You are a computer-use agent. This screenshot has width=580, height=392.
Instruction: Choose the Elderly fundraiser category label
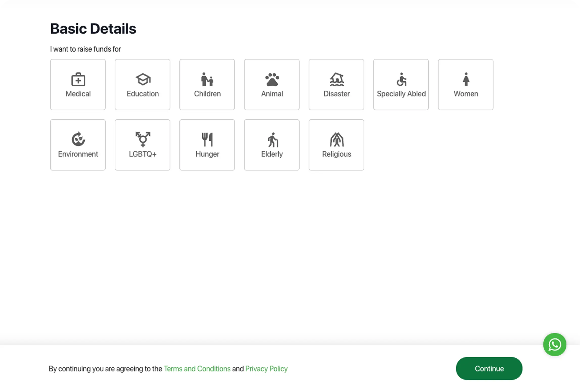(272, 154)
